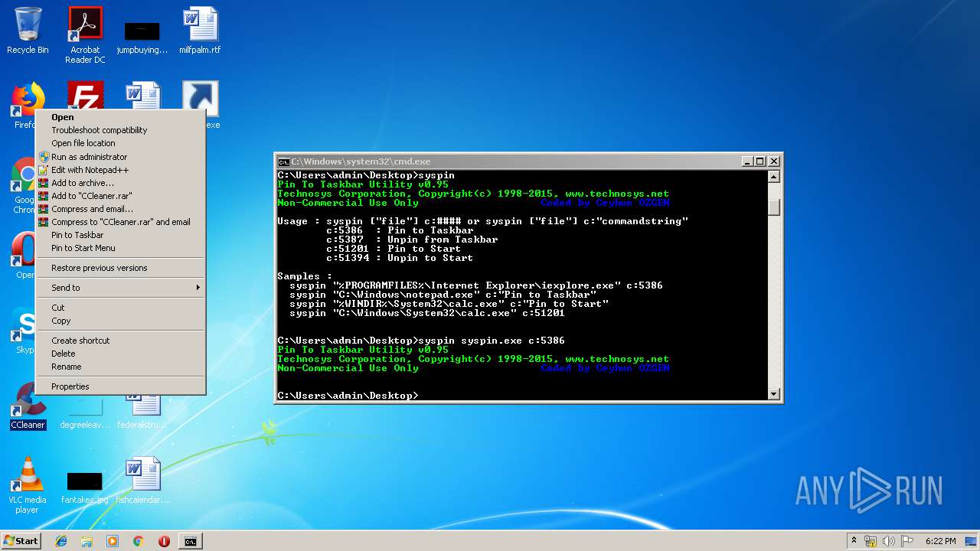The height and width of the screenshot is (551, 980).
Task: Choose Add to archive...
Action: pyautogui.click(x=120, y=183)
